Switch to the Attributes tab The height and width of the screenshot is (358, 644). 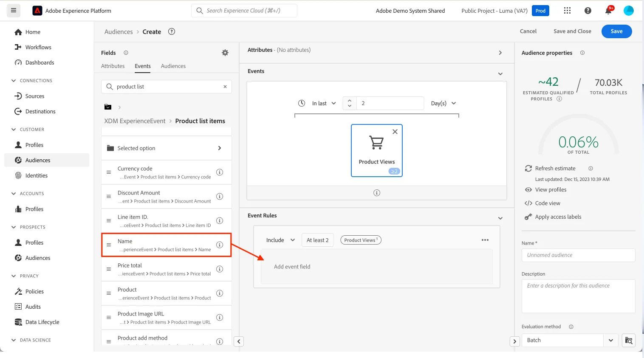pos(113,66)
